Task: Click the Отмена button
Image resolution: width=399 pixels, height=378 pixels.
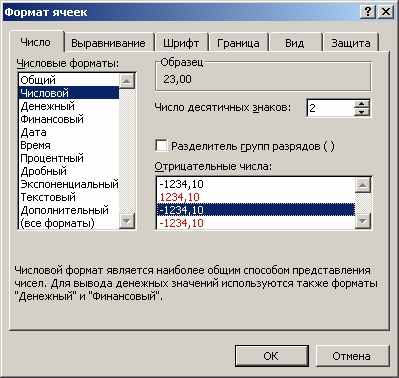Action: click(351, 356)
